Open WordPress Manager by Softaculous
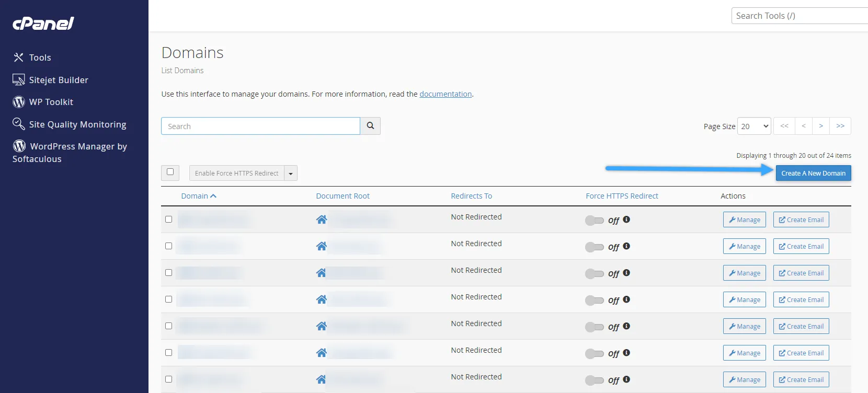Image resolution: width=868 pixels, height=393 pixels. [x=70, y=152]
